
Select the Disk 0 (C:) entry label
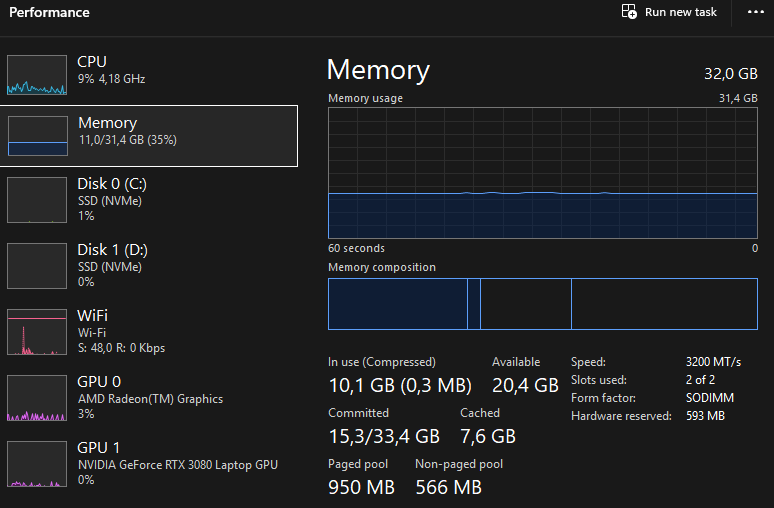point(112,184)
